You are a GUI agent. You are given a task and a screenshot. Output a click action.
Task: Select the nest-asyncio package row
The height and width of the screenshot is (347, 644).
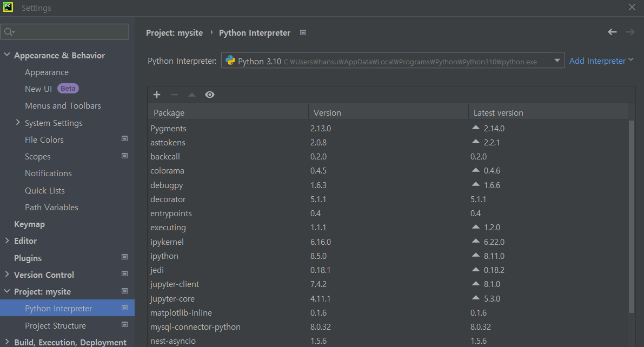point(388,341)
